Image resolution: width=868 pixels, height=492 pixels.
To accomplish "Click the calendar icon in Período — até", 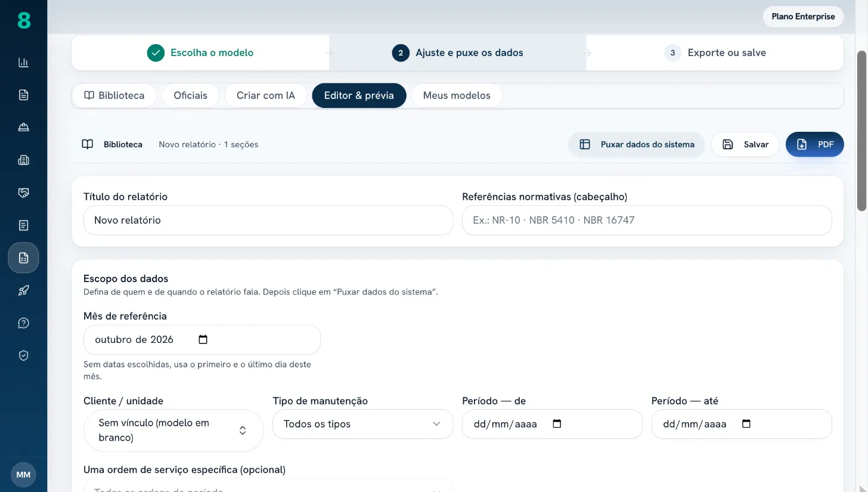I will tap(746, 424).
